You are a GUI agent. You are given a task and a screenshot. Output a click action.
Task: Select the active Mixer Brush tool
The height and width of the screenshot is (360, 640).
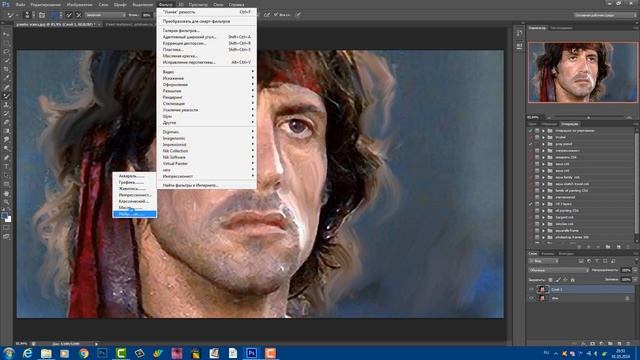pyautogui.click(x=6, y=96)
